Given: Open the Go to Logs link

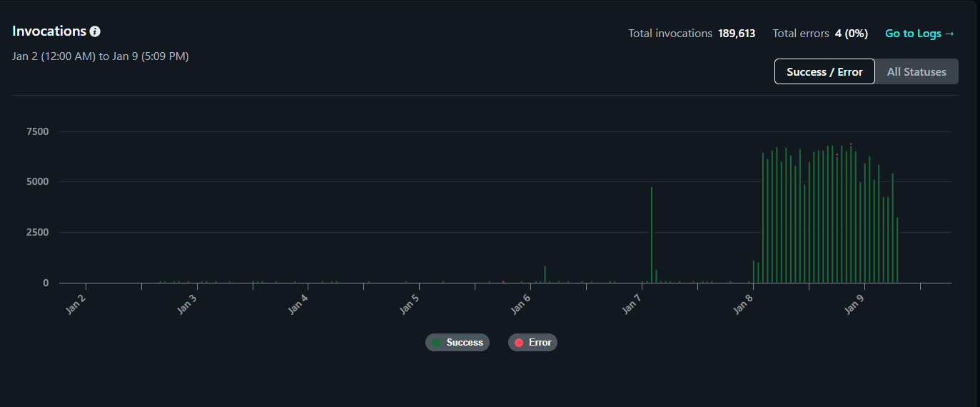Looking at the screenshot, I should point(919,33).
